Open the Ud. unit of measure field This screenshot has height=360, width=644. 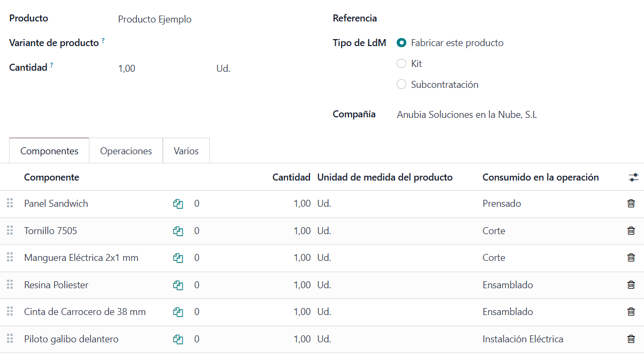tap(223, 69)
